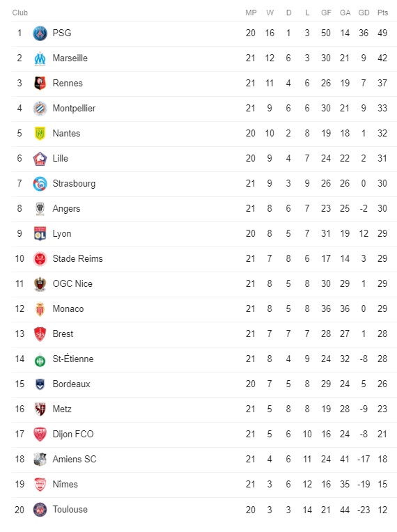Click the Lille club logo
Screen dimensions: 397x532
[40, 159]
